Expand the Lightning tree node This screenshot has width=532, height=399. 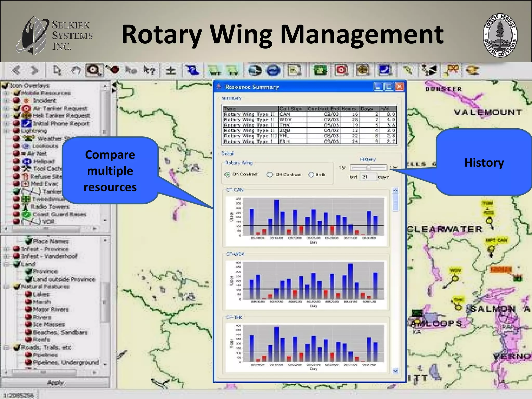point(6,131)
